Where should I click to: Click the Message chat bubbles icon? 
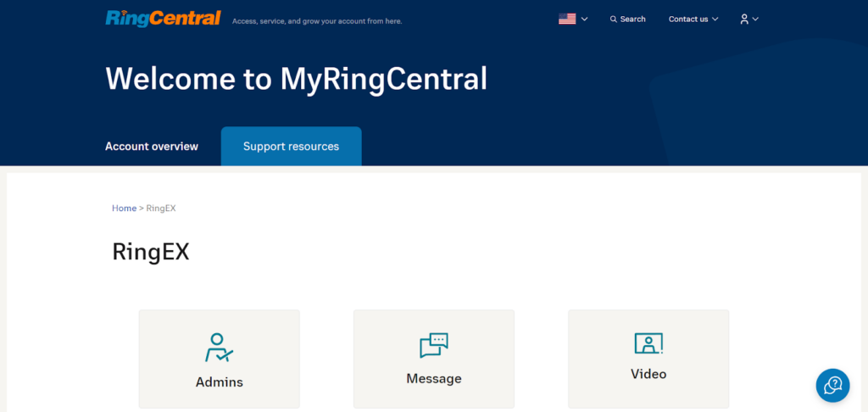pos(434,345)
